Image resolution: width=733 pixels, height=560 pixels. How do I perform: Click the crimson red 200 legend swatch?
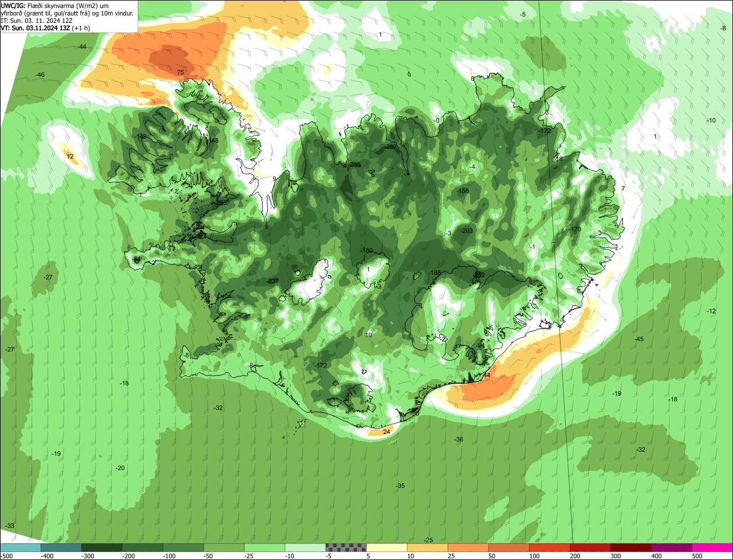coord(590,547)
